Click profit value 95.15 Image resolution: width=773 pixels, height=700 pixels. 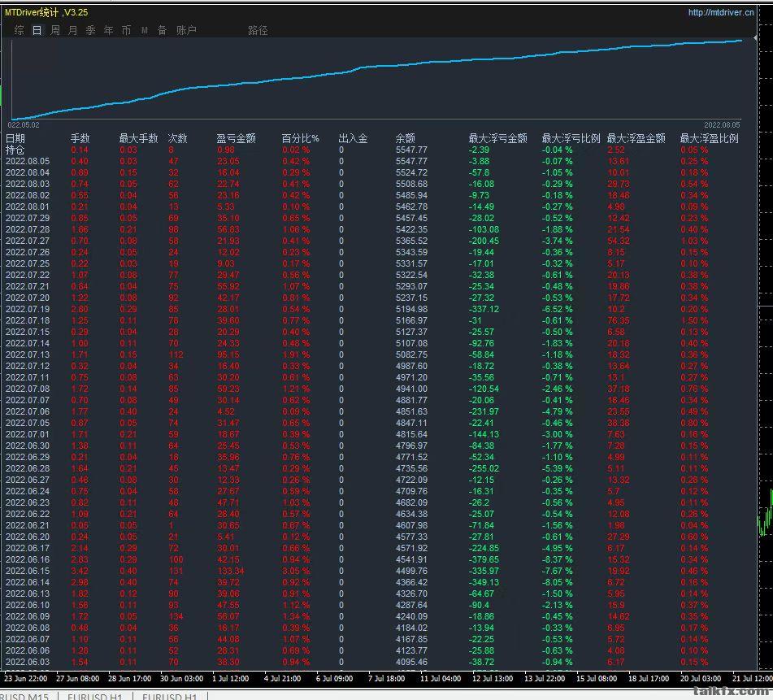coord(228,355)
